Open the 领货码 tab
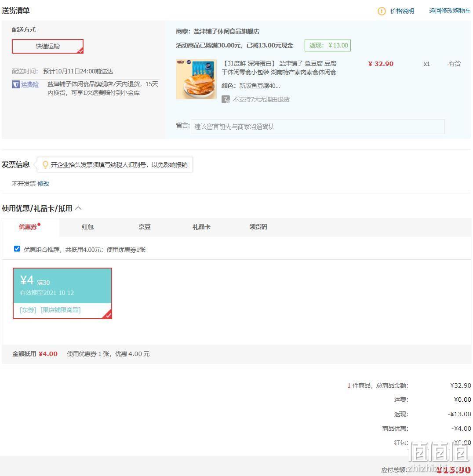This screenshot has height=476, width=473. pos(258,227)
